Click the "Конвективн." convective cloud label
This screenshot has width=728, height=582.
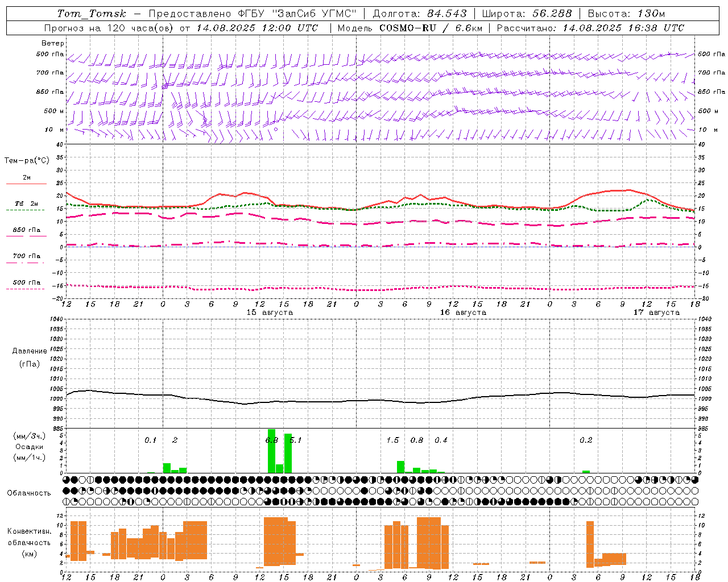(30, 531)
